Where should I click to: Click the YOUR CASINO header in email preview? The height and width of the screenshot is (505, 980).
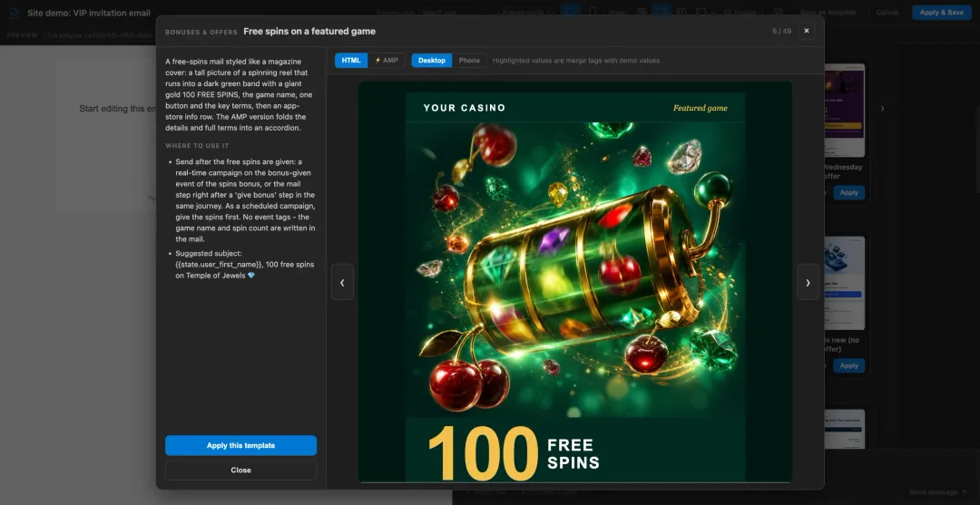(465, 108)
